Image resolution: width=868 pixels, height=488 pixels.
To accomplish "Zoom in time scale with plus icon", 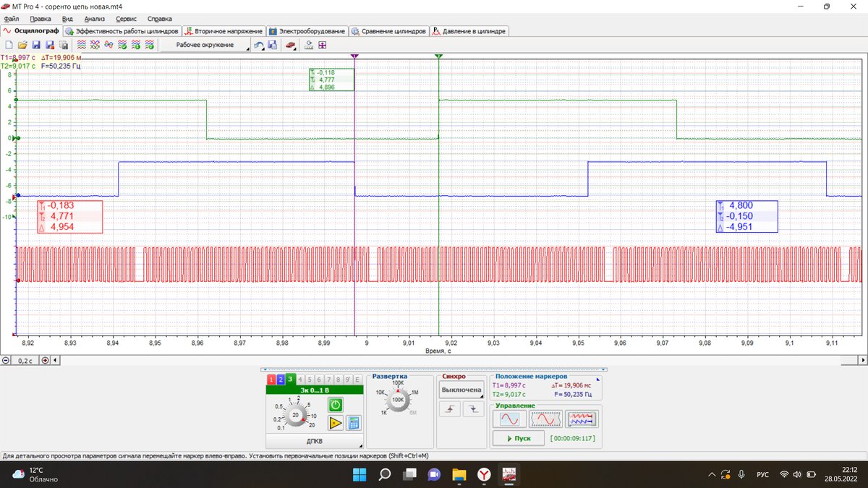I will click(x=45, y=360).
